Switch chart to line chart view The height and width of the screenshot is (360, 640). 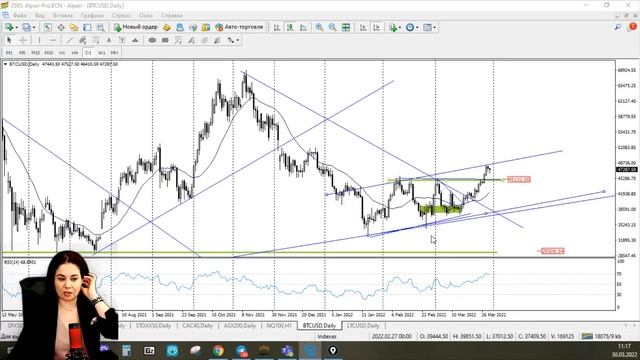[303, 27]
